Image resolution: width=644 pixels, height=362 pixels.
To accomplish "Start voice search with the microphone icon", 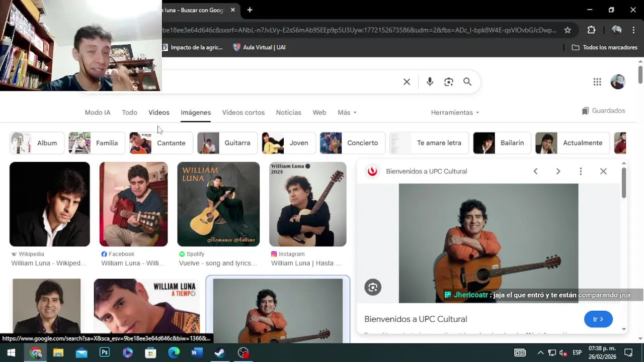I will [430, 82].
